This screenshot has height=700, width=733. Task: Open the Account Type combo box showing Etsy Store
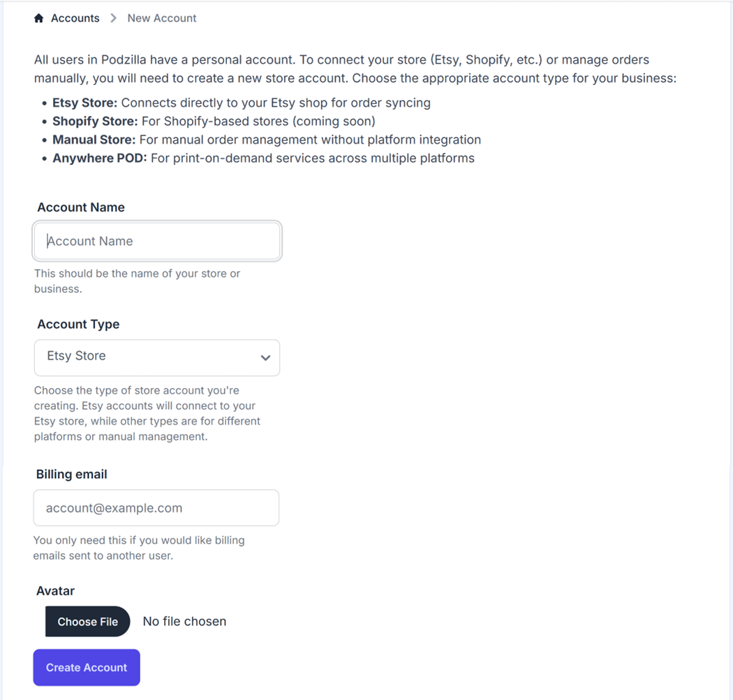[x=147, y=357]
